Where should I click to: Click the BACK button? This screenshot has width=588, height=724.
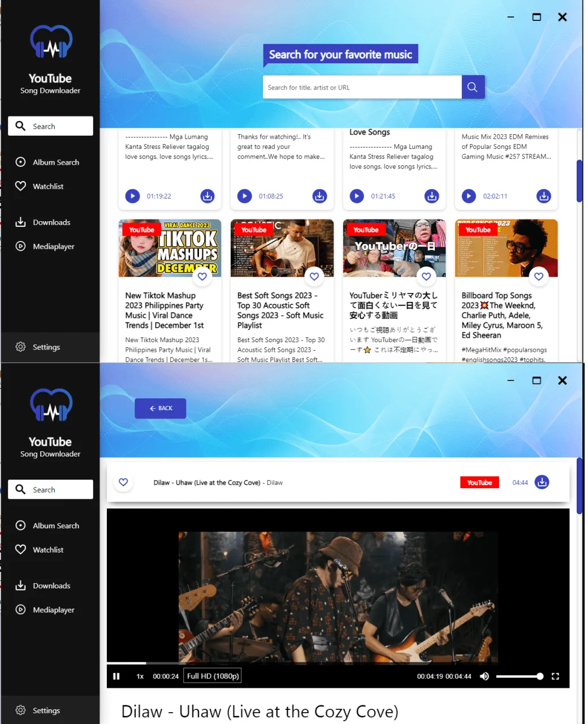click(161, 408)
